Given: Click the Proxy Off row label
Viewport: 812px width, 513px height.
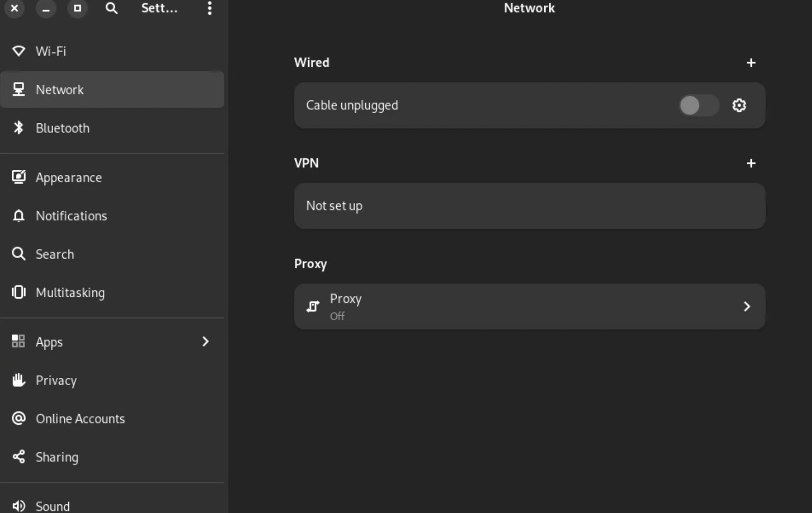Looking at the screenshot, I should point(345,306).
